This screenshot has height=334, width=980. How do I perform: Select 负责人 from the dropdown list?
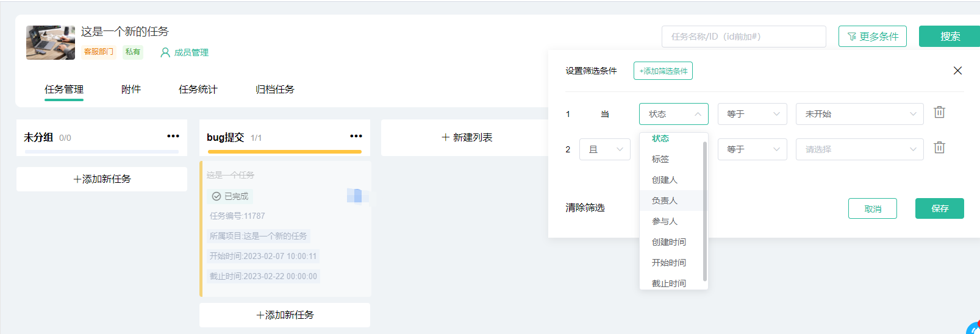tap(665, 201)
